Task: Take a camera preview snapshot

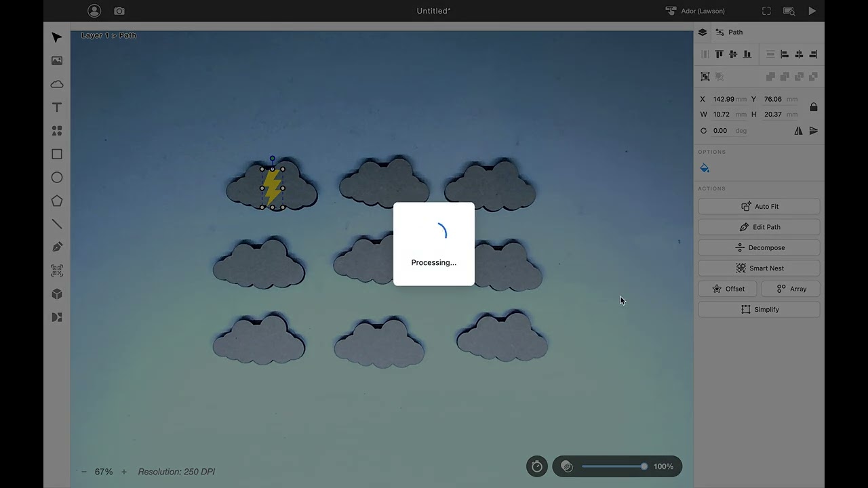Action: coord(119,11)
